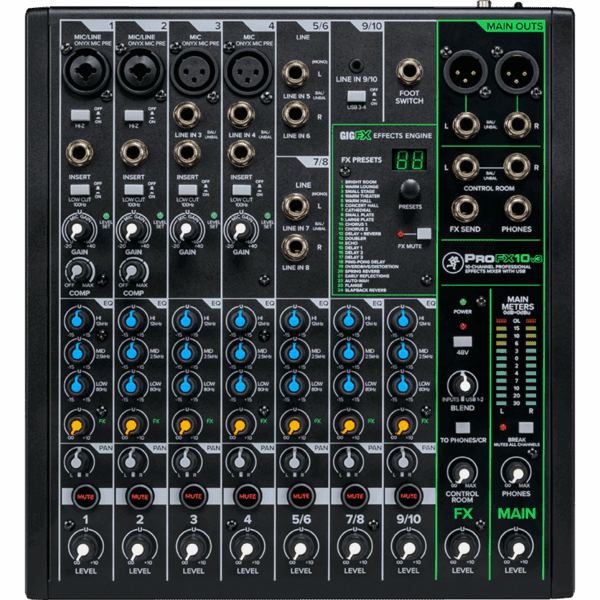Click the FX Send jack
This screenshot has width=600, height=600.
click(463, 208)
